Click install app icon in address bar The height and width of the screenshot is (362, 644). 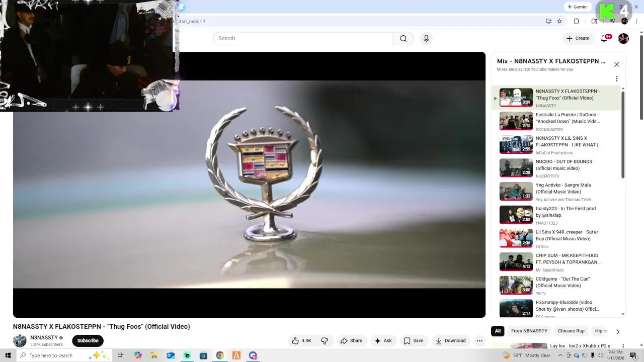pos(548,21)
